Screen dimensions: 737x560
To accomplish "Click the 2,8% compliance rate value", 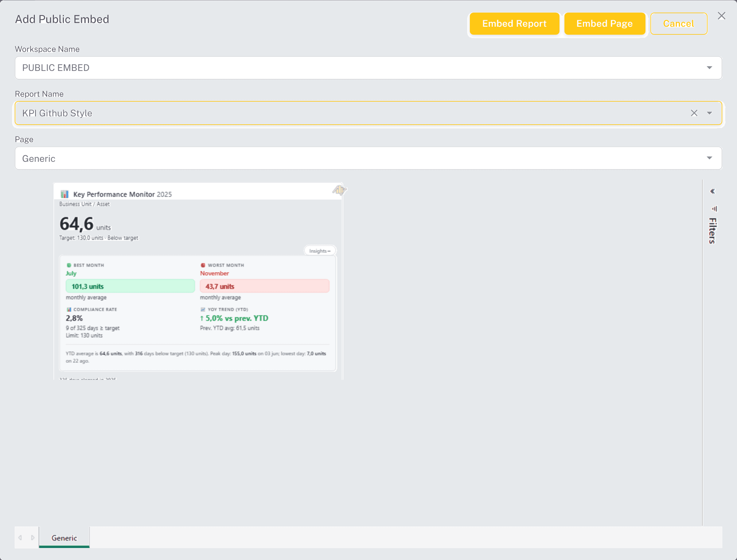I will (74, 318).
